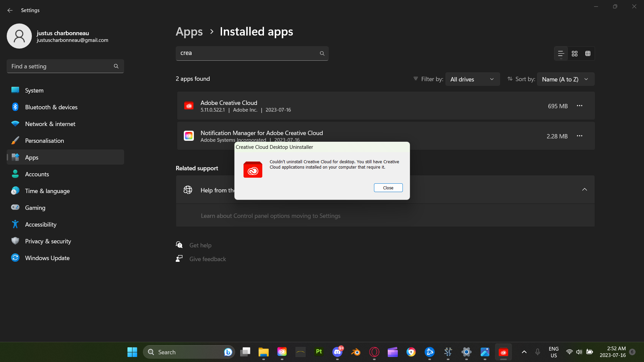Adjust the volume from system tray
Screen dimensions: 644x362
click(x=580, y=352)
